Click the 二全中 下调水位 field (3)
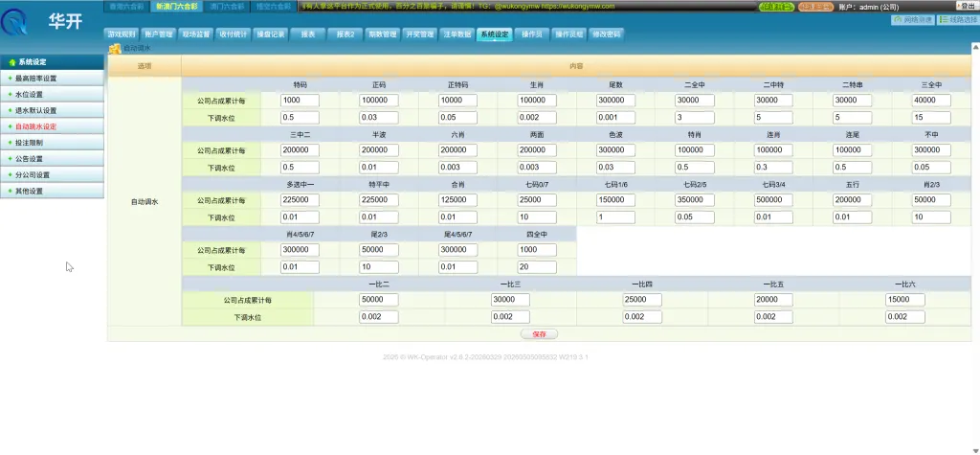This screenshot has height=455, width=980. pyautogui.click(x=695, y=118)
